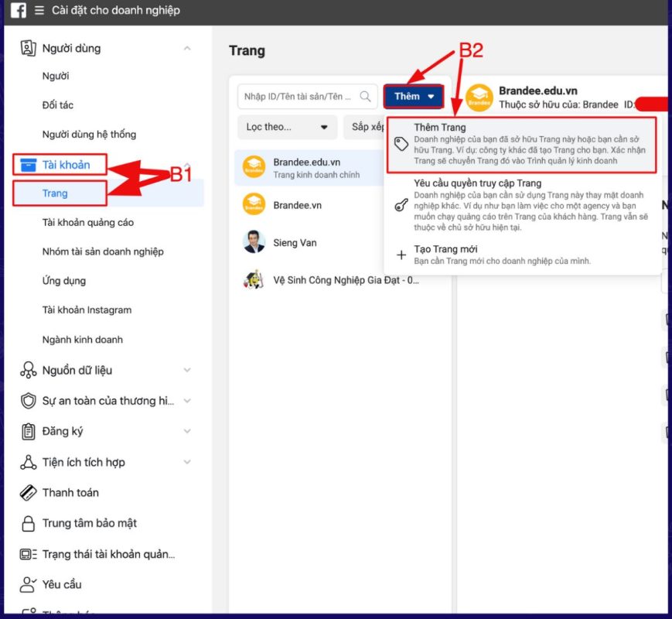Click the Trung tâm bảo mật lock icon
Viewport: 672px width, 619px height.
pos(29,523)
